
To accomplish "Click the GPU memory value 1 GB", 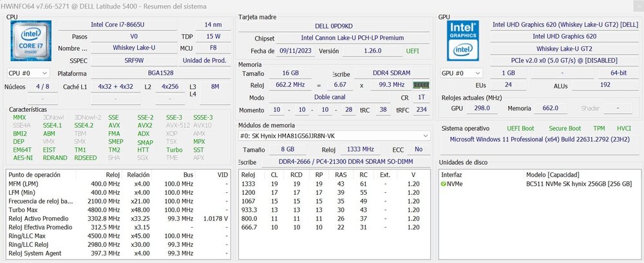I will pyautogui.click(x=508, y=73).
